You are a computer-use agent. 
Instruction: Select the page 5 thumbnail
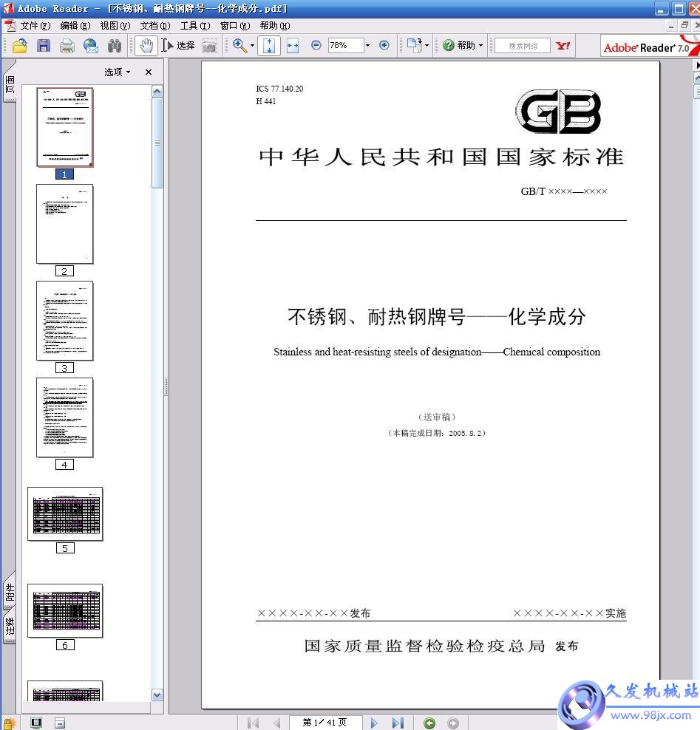pyautogui.click(x=65, y=514)
